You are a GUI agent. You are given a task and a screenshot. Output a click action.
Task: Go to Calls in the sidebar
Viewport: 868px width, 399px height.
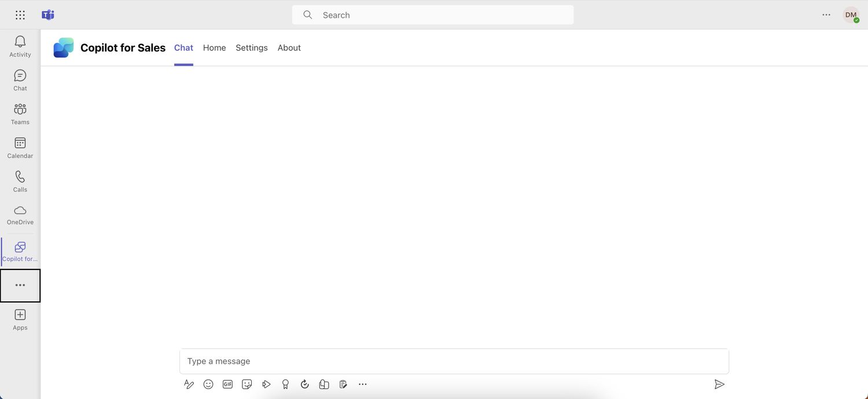(x=20, y=181)
